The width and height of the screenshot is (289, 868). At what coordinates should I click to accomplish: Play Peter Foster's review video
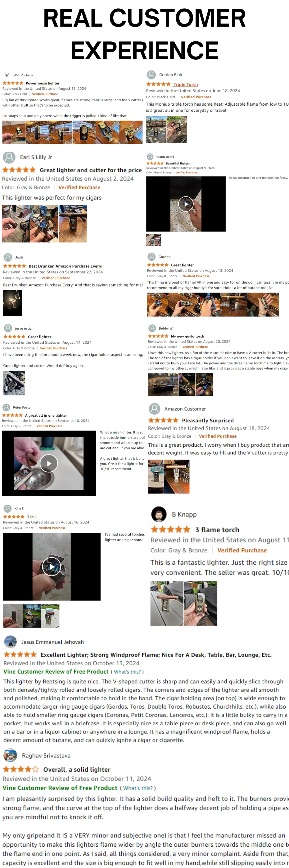(49, 463)
